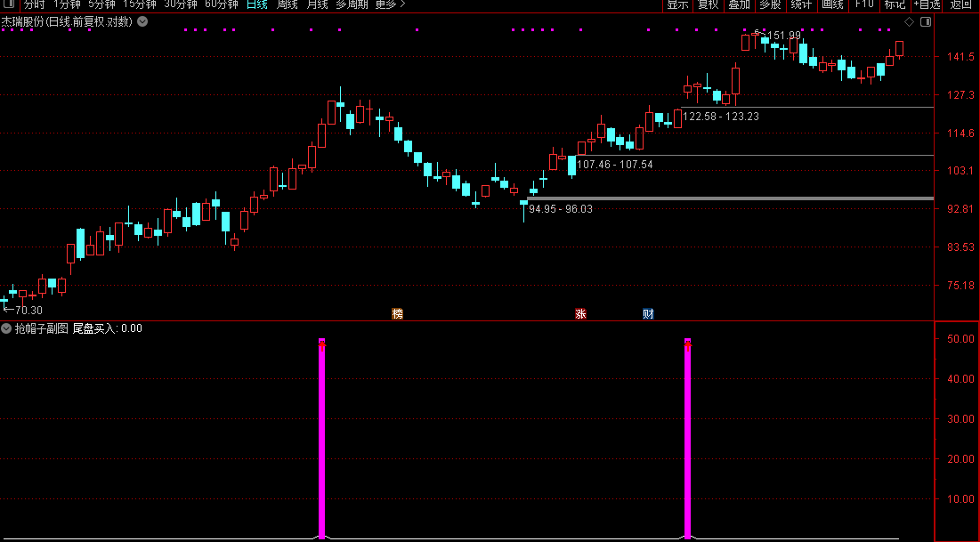This screenshot has height=542, width=980.
Task: Open the 统计 statistics button
Action: click(801, 4)
